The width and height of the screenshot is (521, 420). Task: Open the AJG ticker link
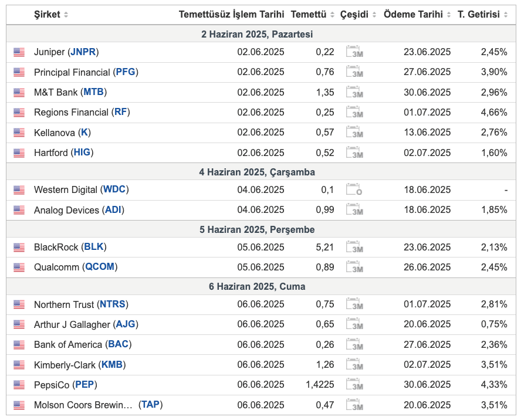pos(126,324)
